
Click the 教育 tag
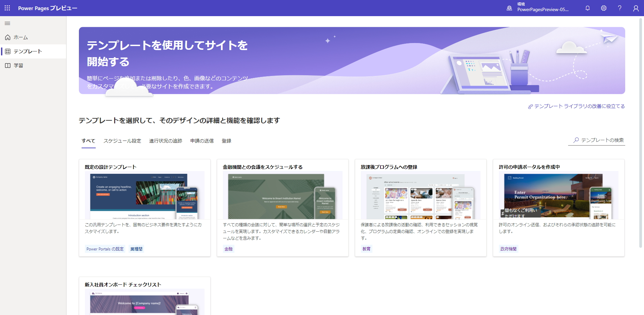pyautogui.click(x=366, y=249)
